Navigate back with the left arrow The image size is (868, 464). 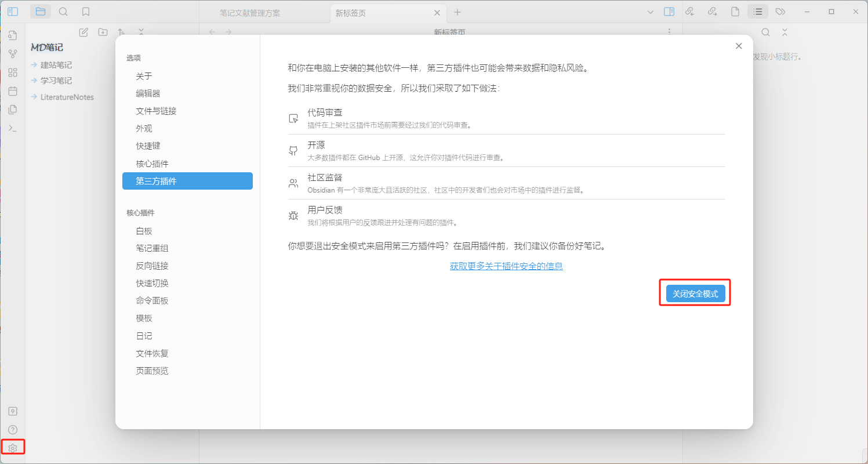tap(212, 32)
